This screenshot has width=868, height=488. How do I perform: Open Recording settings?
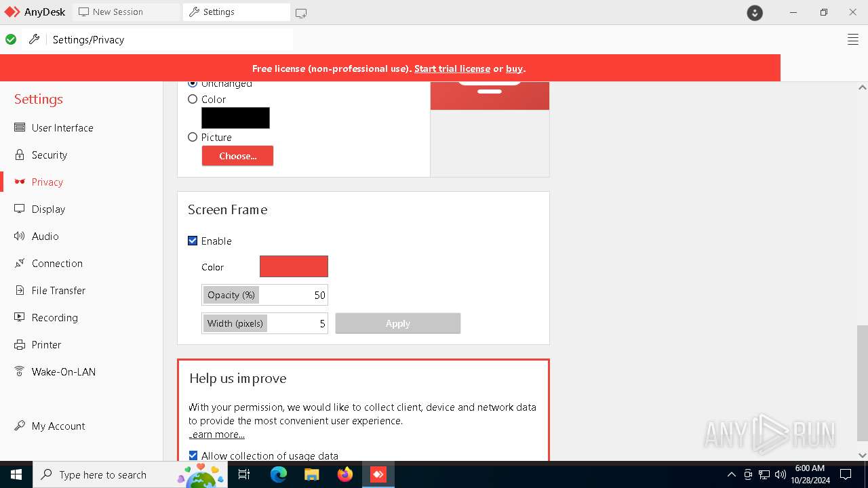tap(54, 317)
